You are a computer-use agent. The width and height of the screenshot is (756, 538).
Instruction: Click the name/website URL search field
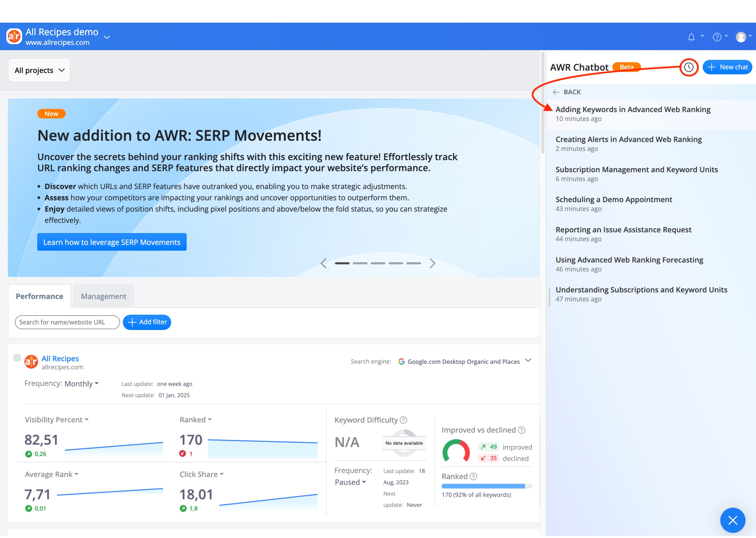[x=67, y=322]
